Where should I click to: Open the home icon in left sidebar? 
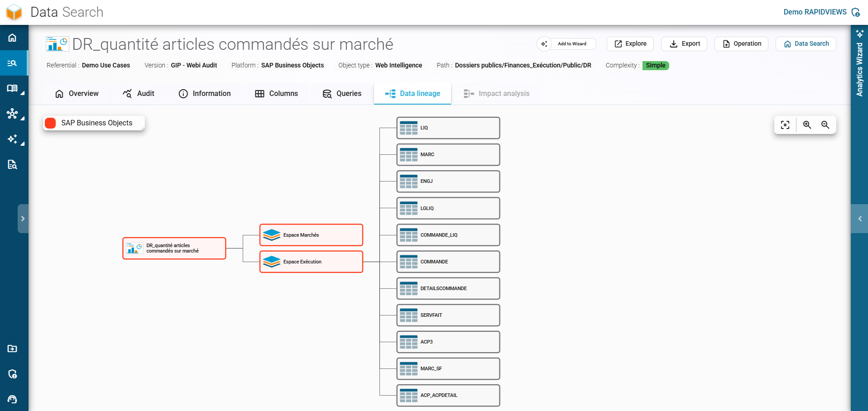12,38
